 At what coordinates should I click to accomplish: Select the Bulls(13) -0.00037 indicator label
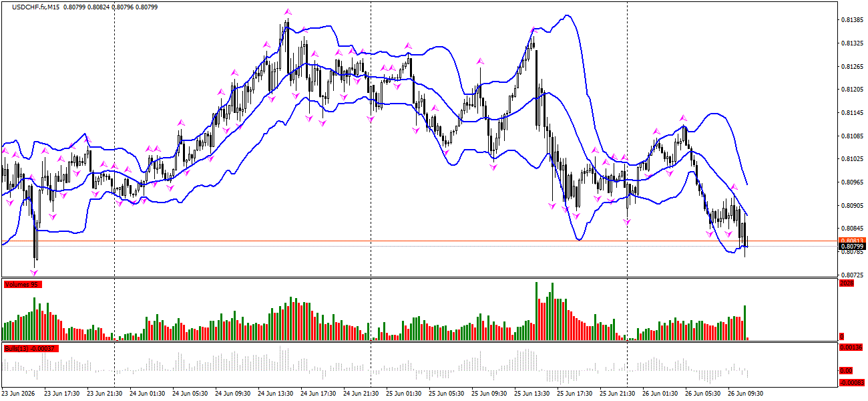[31, 349]
